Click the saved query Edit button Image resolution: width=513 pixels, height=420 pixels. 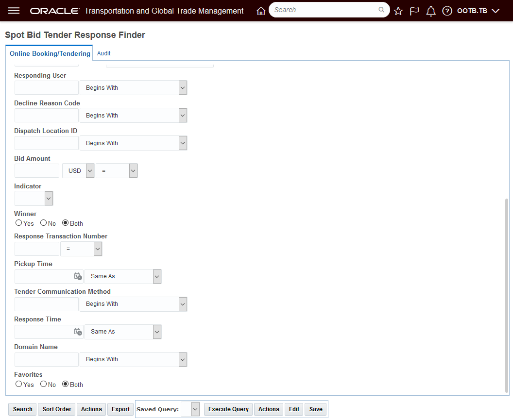tap(294, 409)
